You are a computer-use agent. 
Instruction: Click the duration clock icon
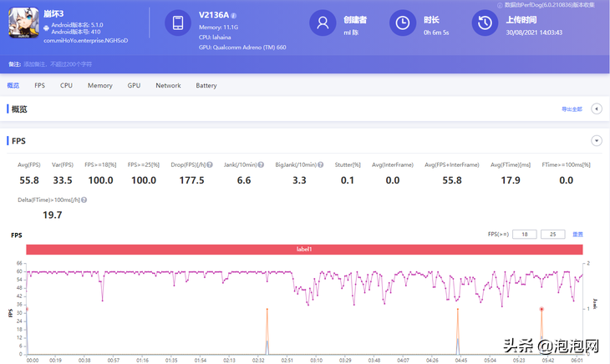point(403,23)
